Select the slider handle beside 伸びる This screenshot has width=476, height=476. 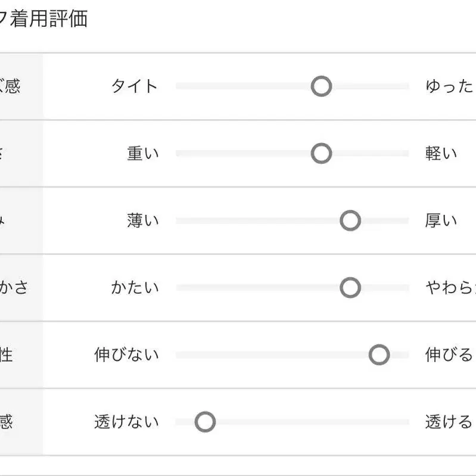(x=379, y=355)
